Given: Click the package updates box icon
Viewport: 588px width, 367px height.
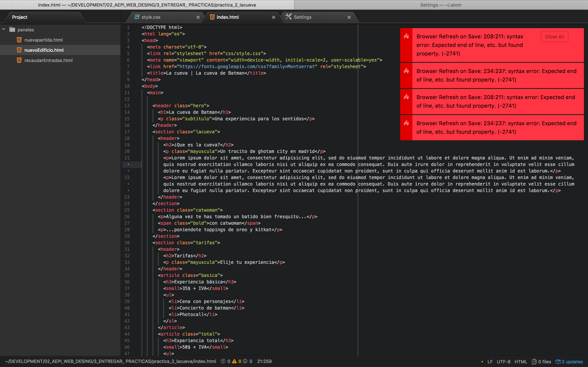Looking at the screenshot, I should coord(558,362).
